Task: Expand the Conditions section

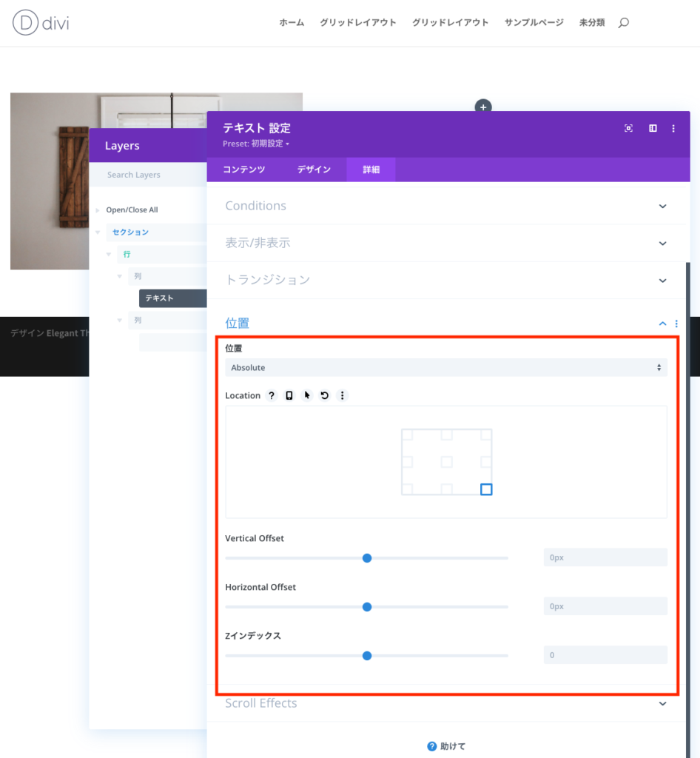Action: tap(445, 206)
